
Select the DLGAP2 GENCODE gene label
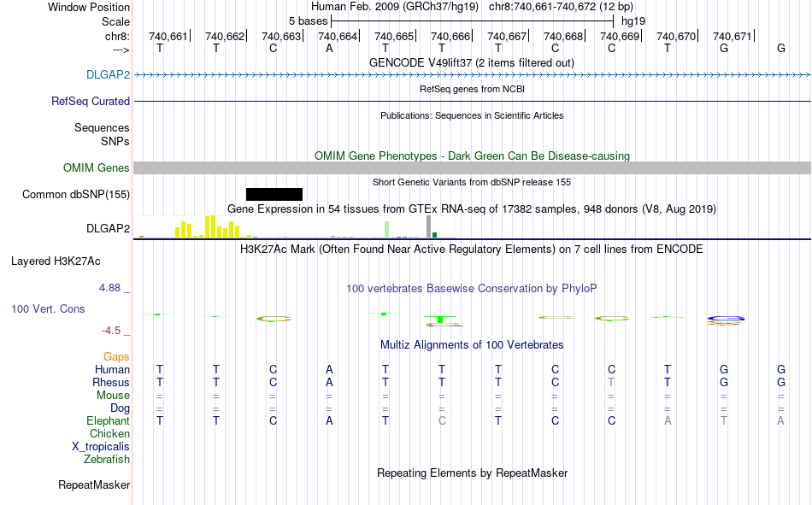(109, 74)
